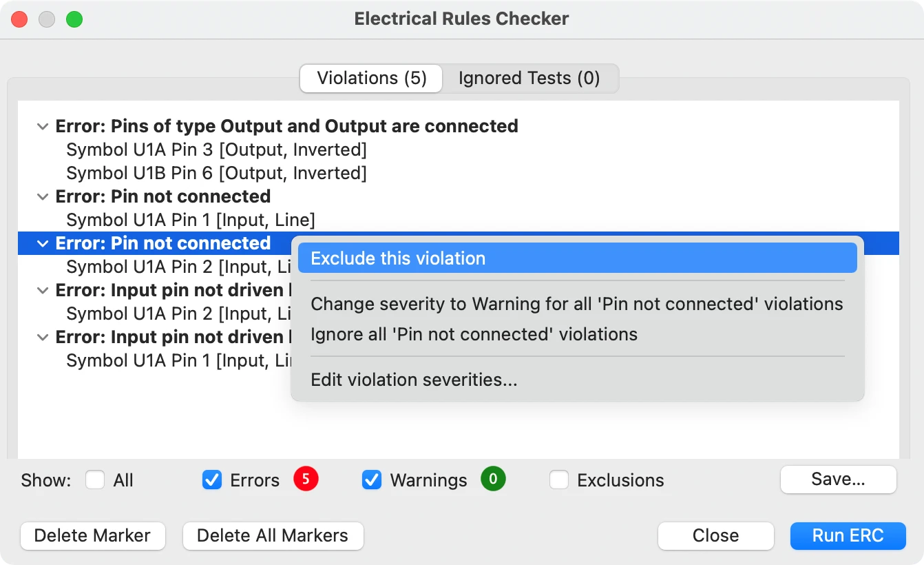Collapse the first Pin not connected group

pyautogui.click(x=43, y=197)
